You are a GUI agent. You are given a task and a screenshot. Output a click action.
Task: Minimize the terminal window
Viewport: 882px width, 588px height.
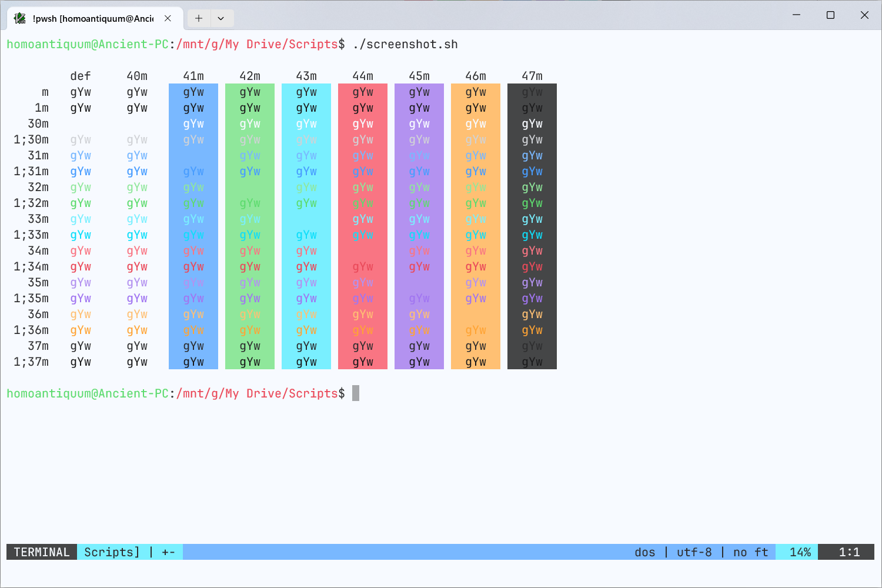pyautogui.click(x=797, y=15)
